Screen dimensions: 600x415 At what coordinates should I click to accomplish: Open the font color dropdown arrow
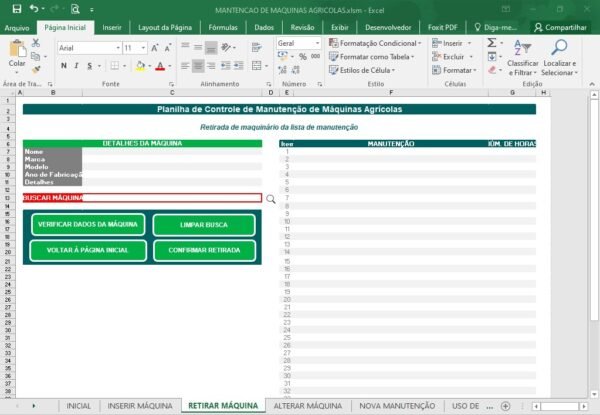point(170,66)
